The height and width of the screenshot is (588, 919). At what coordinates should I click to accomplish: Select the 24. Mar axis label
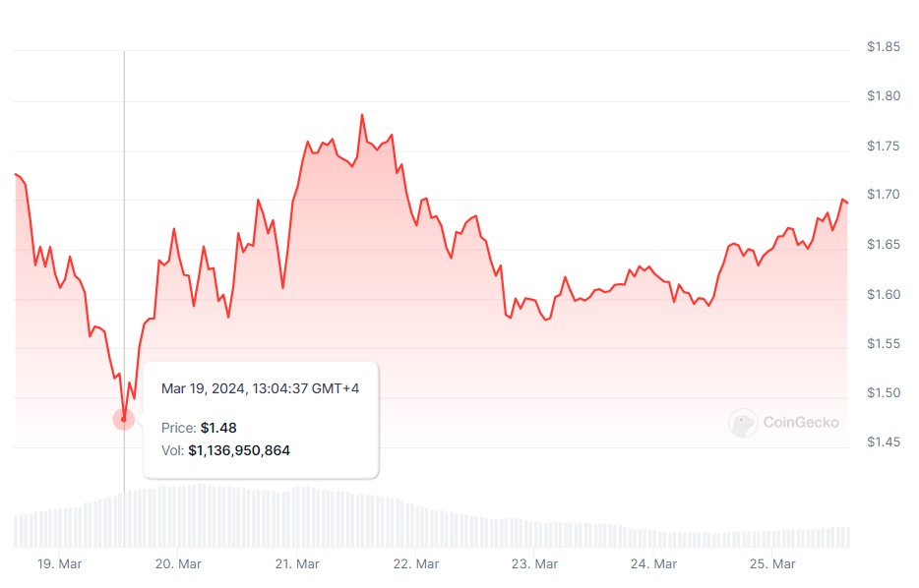[653, 564]
